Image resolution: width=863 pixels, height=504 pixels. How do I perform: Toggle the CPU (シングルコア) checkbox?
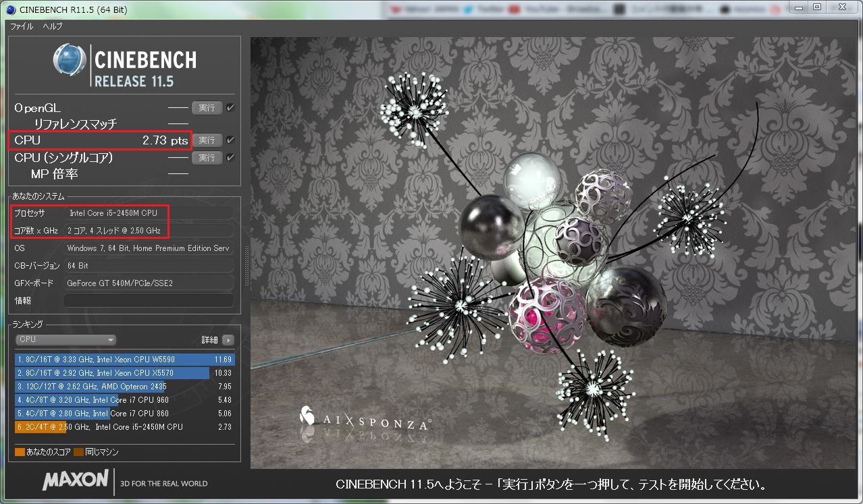[231, 158]
